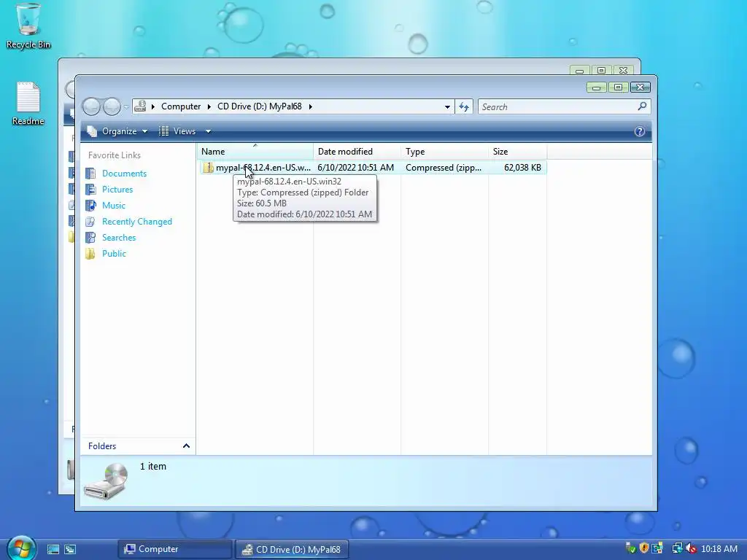Click the Public folder icon
747x560 pixels.
pos(90,253)
